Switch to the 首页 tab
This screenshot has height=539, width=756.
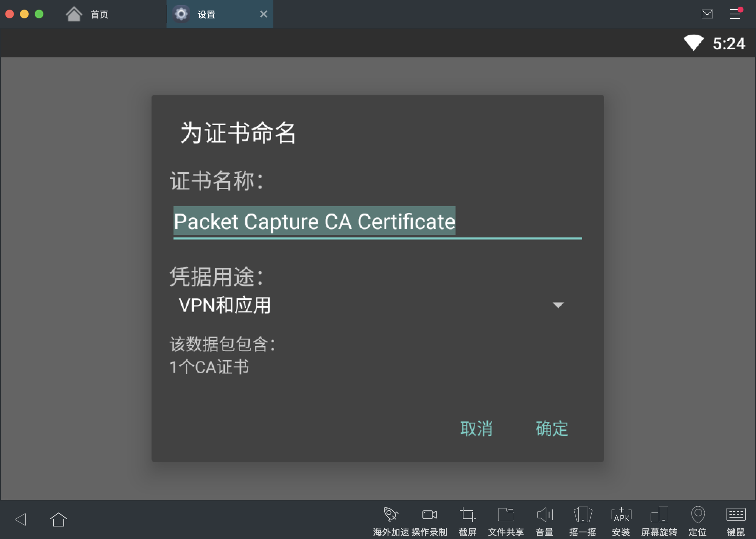(x=87, y=14)
